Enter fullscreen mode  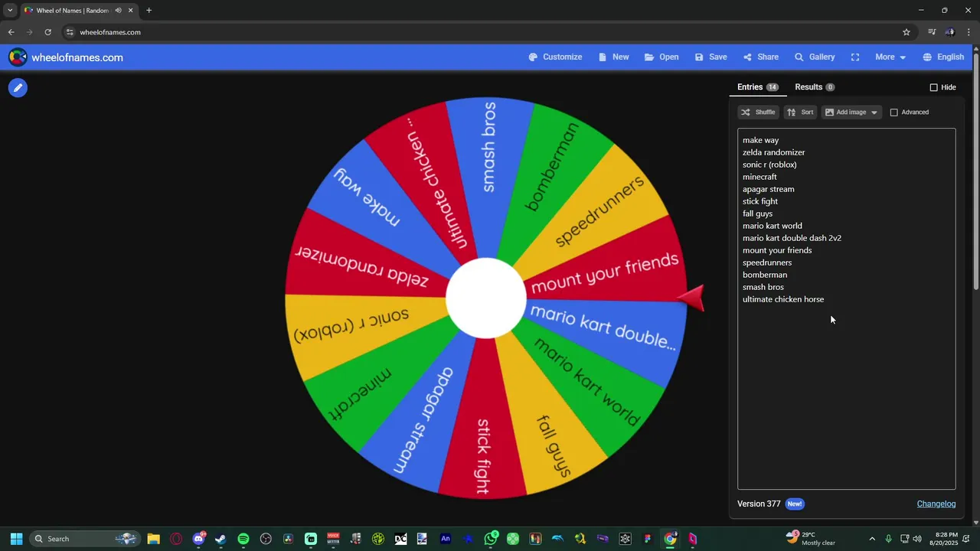[x=855, y=57]
